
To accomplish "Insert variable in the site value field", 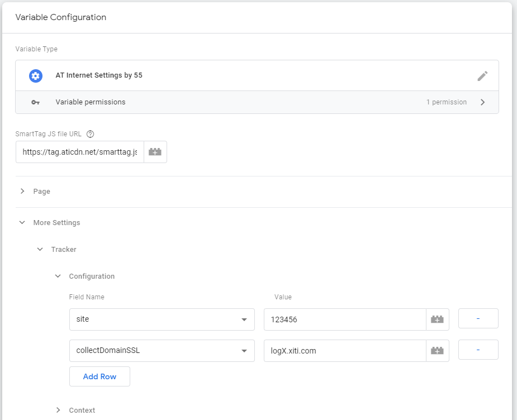I will tap(437, 319).
